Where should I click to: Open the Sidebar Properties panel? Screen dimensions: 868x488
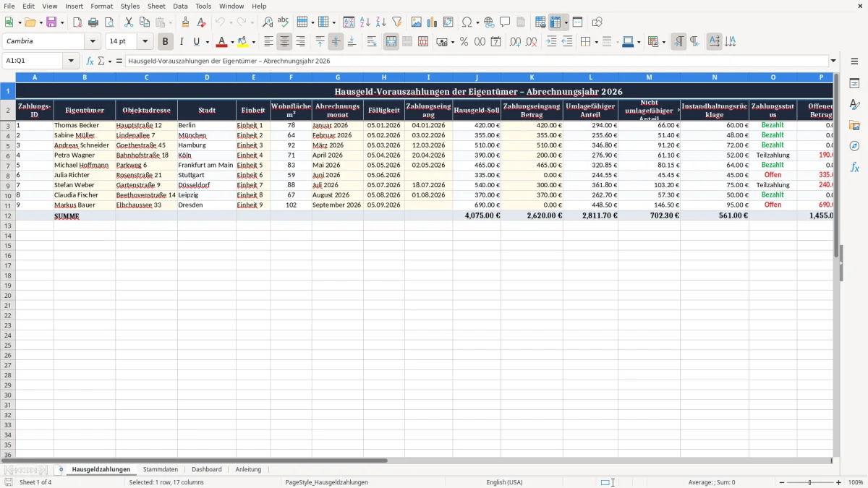855,84
